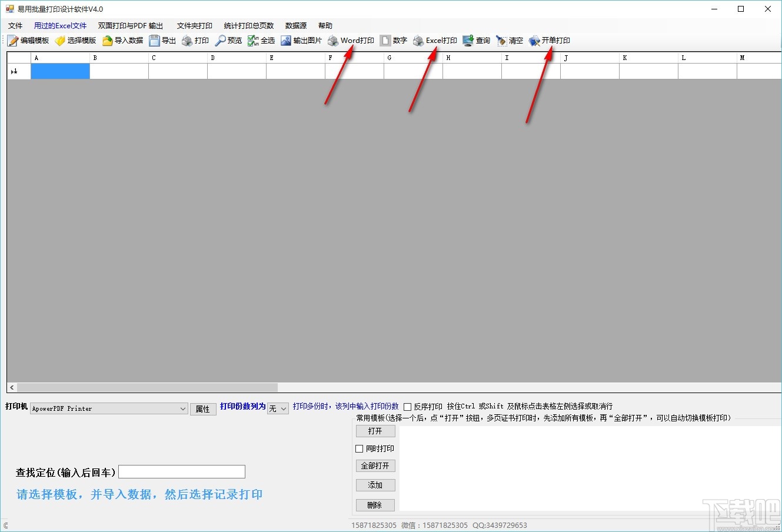Expand the 打印份数列为 dropdown
782x532 pixels.
(x=282, y=408)
